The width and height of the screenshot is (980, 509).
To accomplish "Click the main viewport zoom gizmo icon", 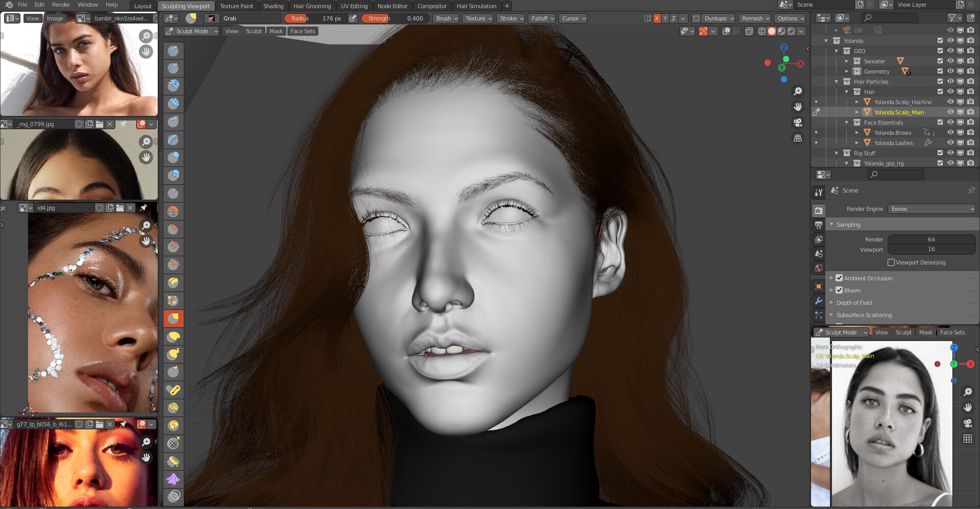I will tap(798, 91).
